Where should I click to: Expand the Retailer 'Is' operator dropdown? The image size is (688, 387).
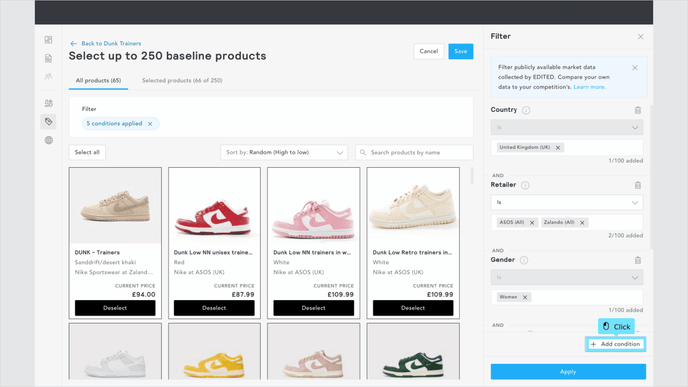click(567, 202)
